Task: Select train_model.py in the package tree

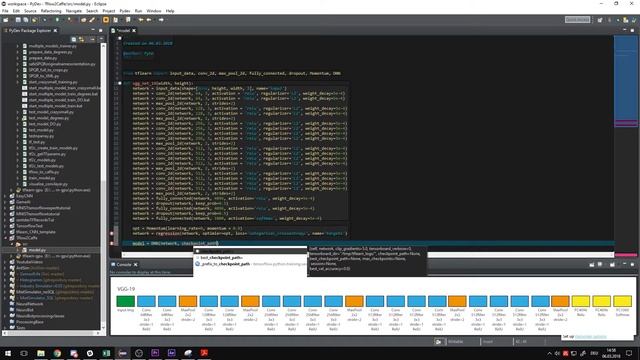Action: 42,178
